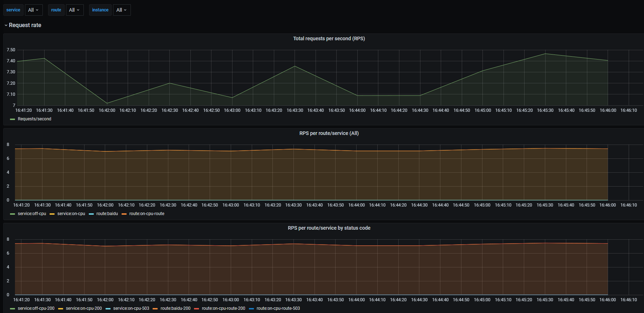Toggle route:baidu legend series
644x313 pixels.
click(x=107, y=214)
